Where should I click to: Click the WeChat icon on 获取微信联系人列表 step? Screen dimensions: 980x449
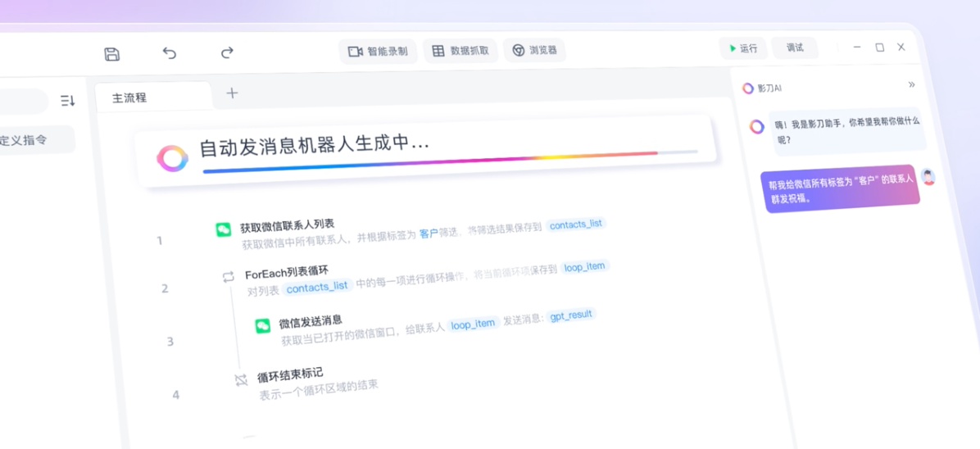point(223,229)
